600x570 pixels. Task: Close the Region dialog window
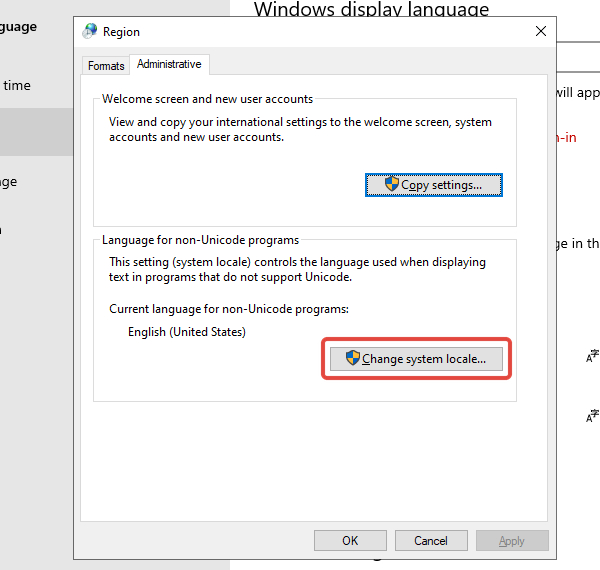[541, 31]
